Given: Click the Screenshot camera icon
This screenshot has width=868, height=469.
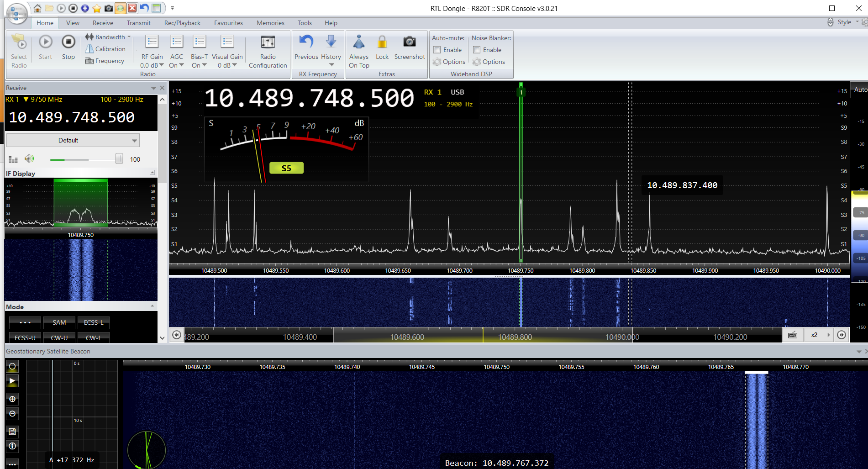Looking at the screenshot, I should 409,42.
